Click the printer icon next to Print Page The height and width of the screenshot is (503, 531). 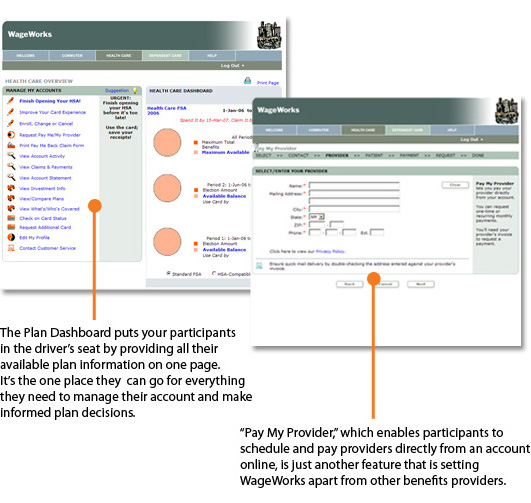point(248,81)
